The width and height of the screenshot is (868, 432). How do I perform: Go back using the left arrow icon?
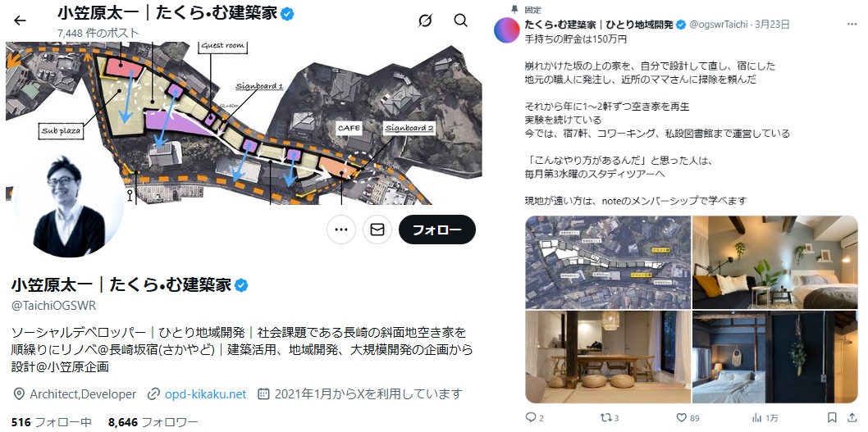20,21
